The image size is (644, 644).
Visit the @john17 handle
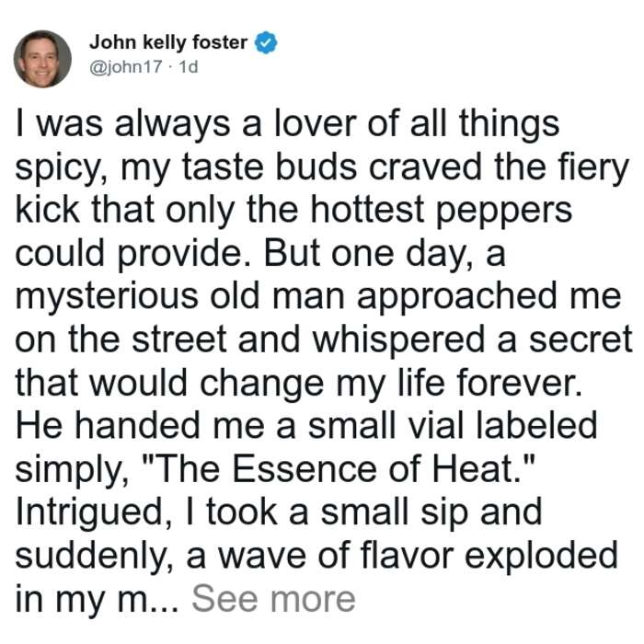pos(126,67)
